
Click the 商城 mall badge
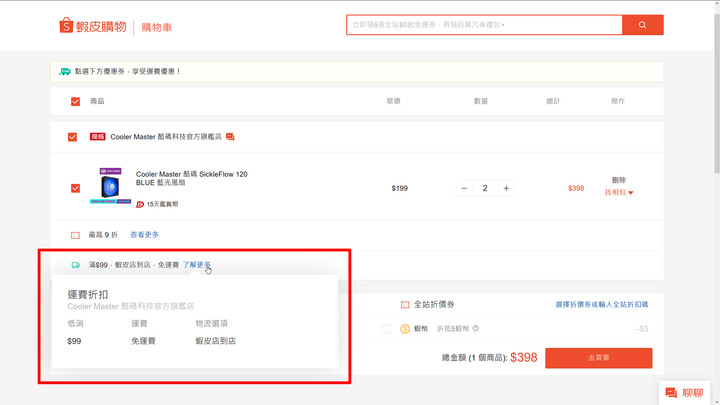[98, 137]
